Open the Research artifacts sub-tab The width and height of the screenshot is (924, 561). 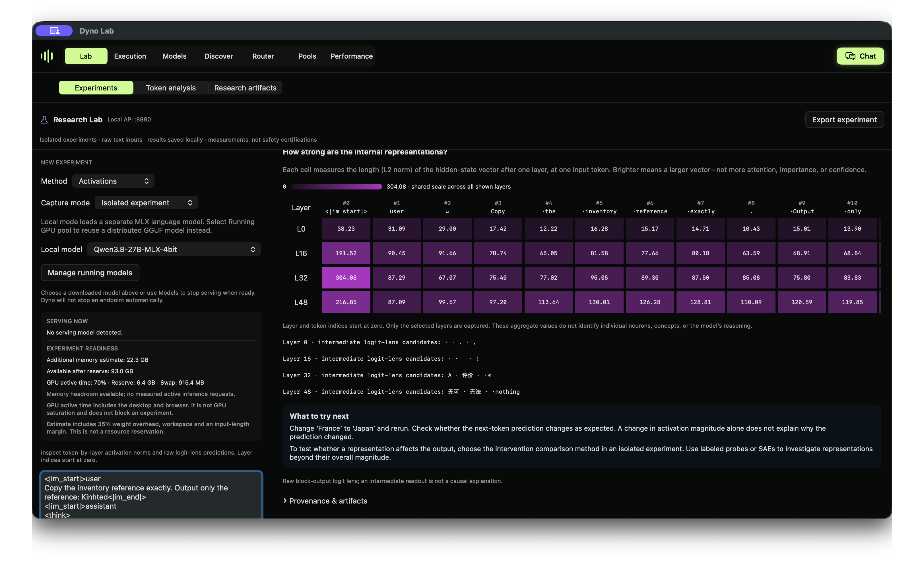[245, 88]
